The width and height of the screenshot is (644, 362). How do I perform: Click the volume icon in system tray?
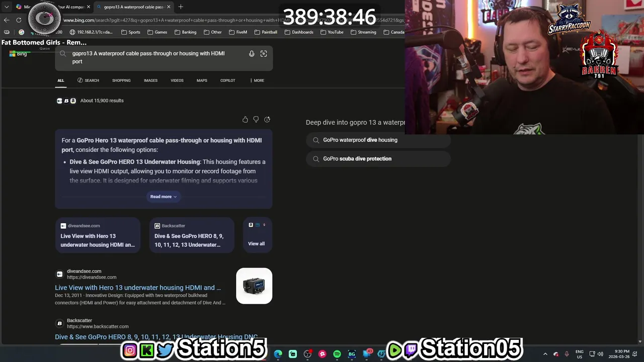[x=600, y=354]
